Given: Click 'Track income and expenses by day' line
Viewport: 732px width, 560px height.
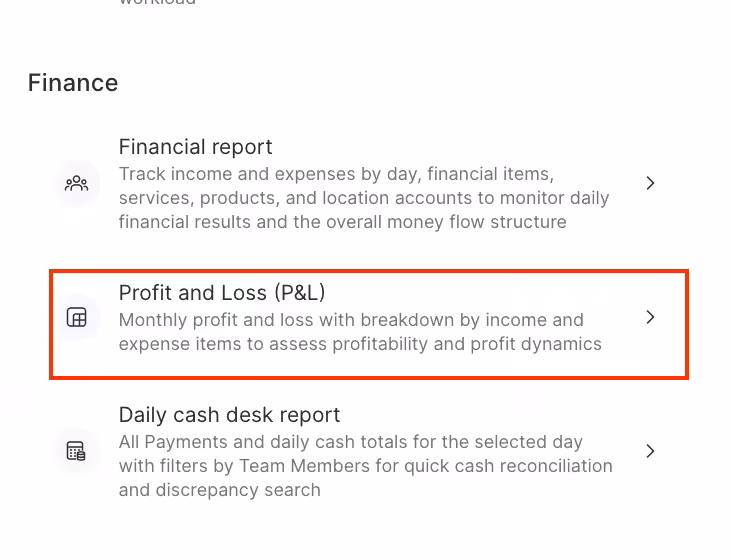Looking at the screenshot, I should [x=336, y=174].
